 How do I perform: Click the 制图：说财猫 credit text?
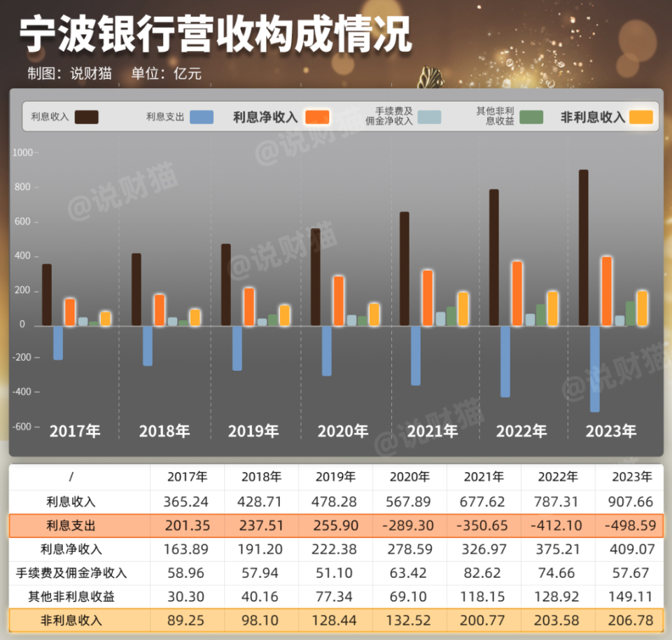[x=70, y=73]
